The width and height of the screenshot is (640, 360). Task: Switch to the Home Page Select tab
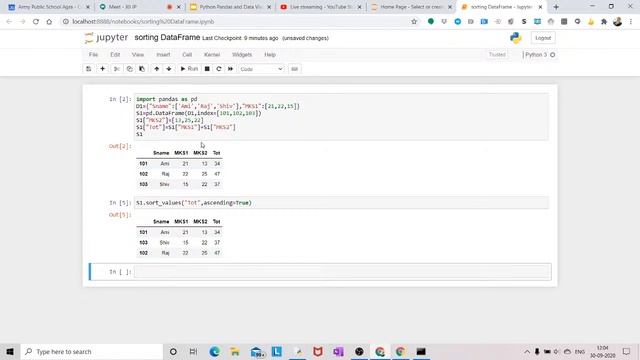coord(411,7)
